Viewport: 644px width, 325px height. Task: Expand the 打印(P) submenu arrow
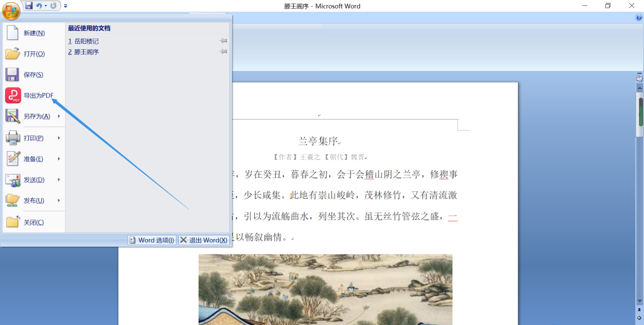tap(59, 138)
